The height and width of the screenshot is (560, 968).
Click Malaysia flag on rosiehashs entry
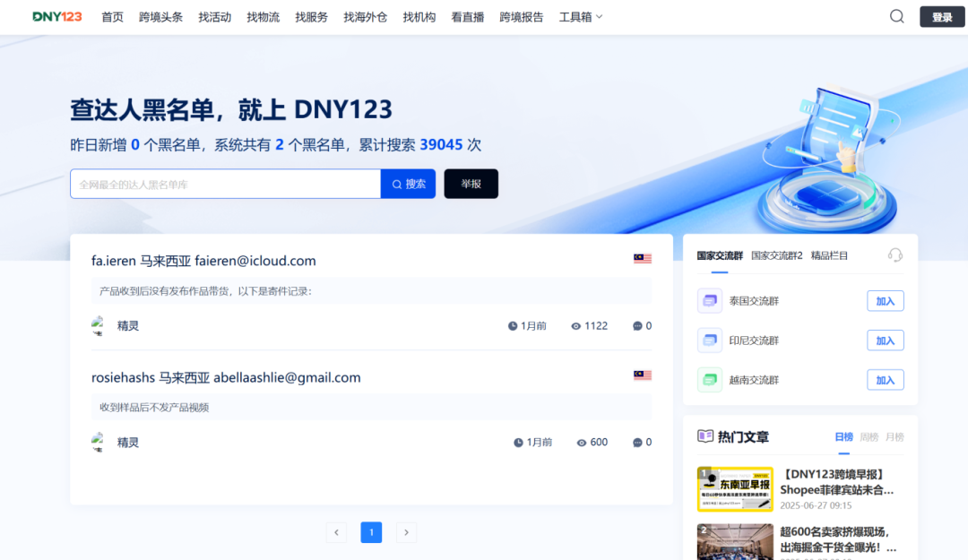642,375
